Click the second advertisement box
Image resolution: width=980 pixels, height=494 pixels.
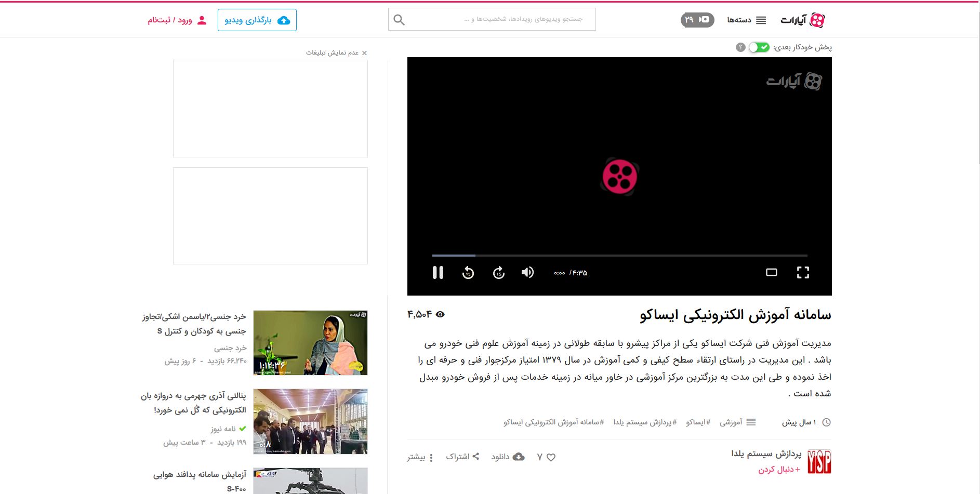[x=270, y=216]
